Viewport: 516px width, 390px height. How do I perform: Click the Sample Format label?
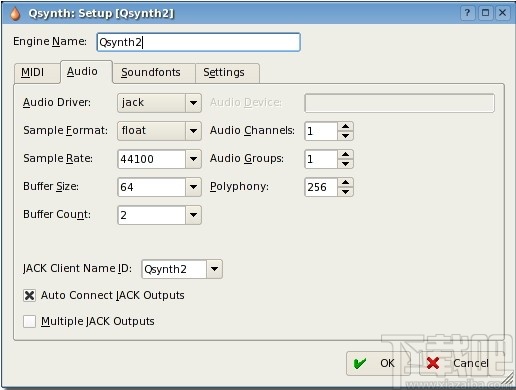65,130
